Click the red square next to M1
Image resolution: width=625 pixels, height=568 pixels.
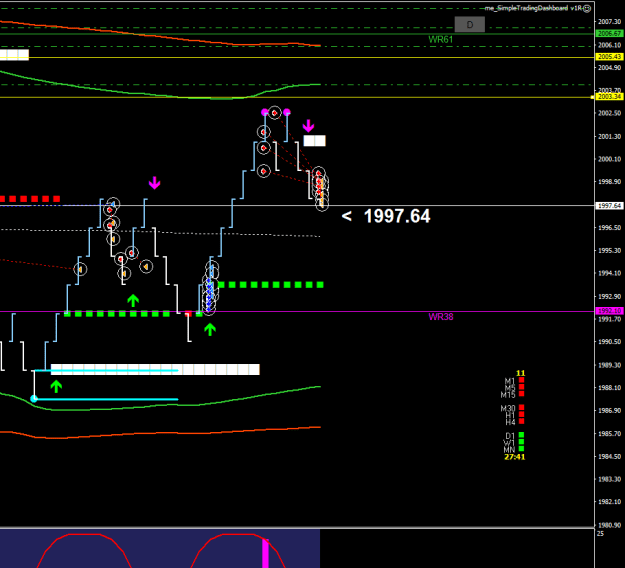pos(521,380)
